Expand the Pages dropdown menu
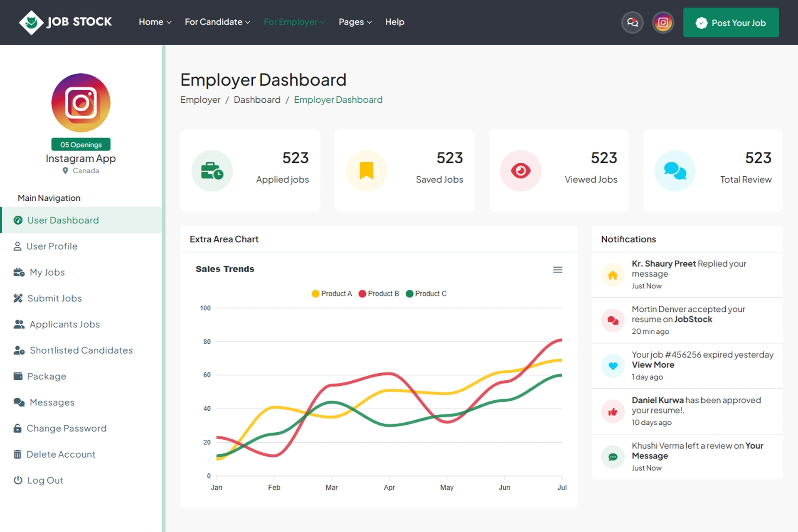This screenshot has height=532, width=798. tap(355, 22)
